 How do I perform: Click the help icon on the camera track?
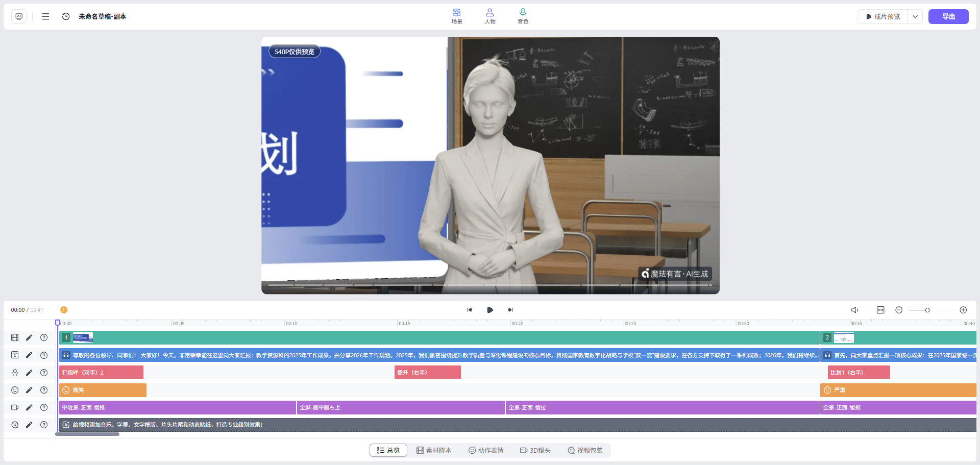point(44,407)
